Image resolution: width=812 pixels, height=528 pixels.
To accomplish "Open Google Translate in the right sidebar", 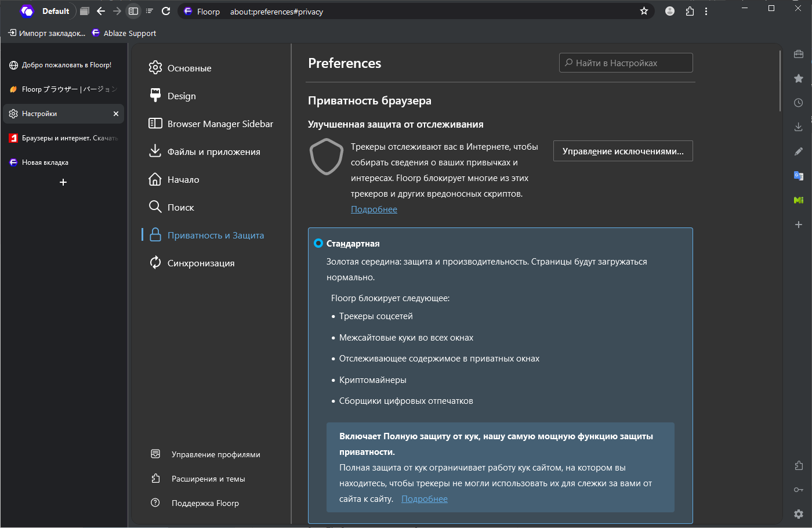I will tap(799, 176).
